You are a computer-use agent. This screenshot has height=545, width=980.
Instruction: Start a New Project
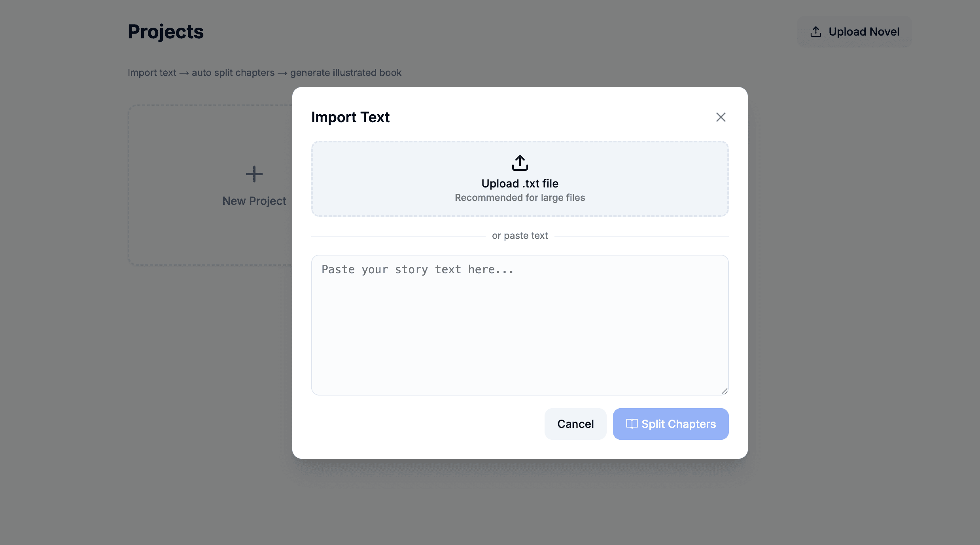[x=254, y=186]
